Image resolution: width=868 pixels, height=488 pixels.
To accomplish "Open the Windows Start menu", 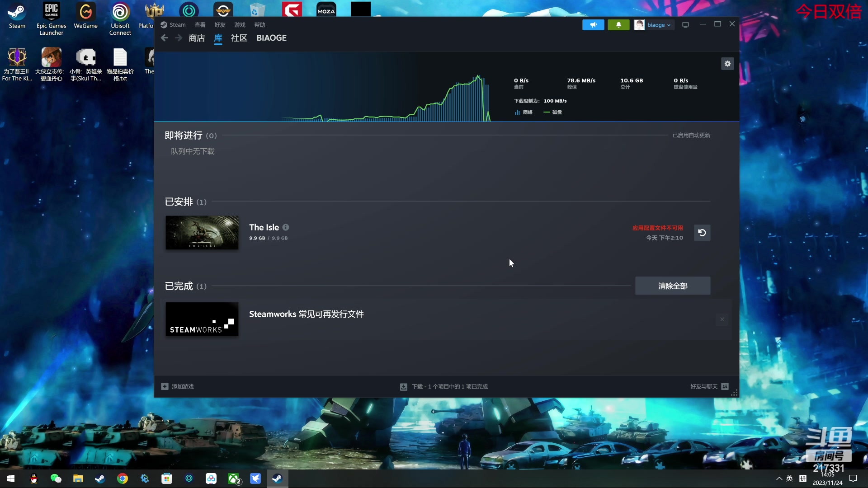I will tap(11, 479).
